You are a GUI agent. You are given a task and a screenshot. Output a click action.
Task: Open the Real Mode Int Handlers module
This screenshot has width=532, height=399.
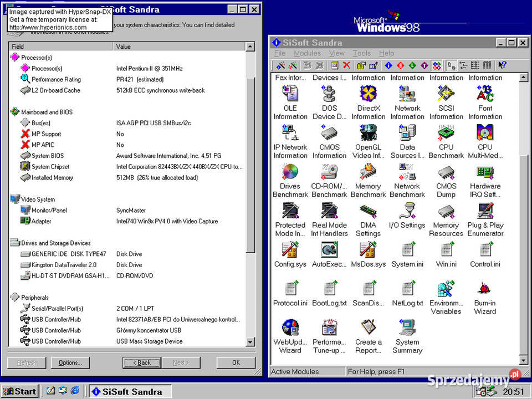pyautogui.click(x=329, y=220)
